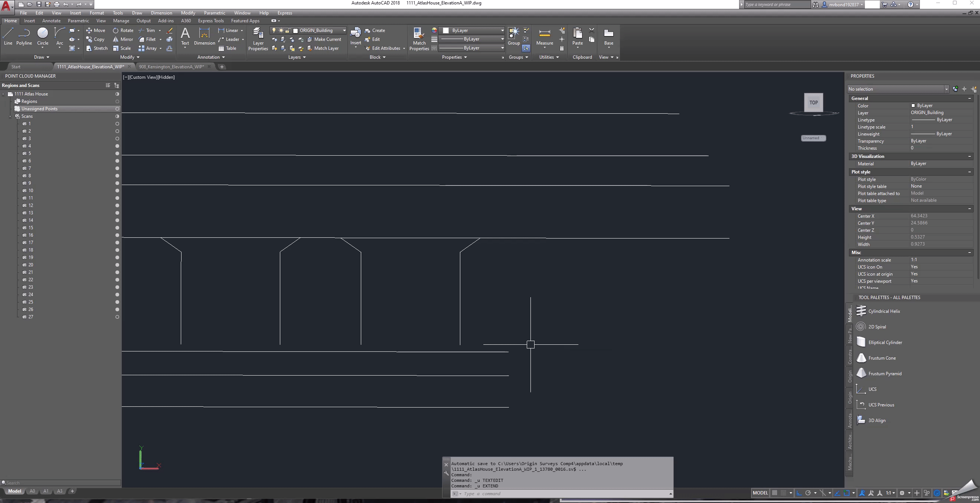
Task: Toggle visibility of scan 5
Action: coord(117,153)
